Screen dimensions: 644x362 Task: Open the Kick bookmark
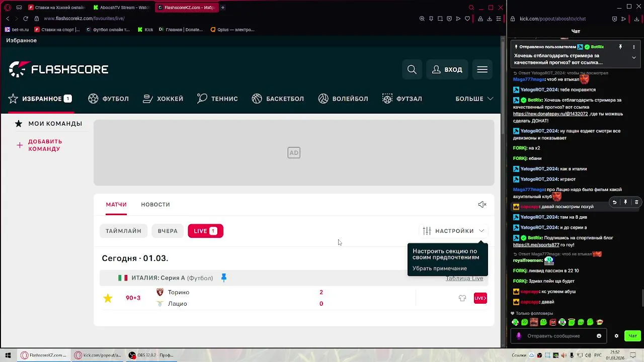pos(145,30)
